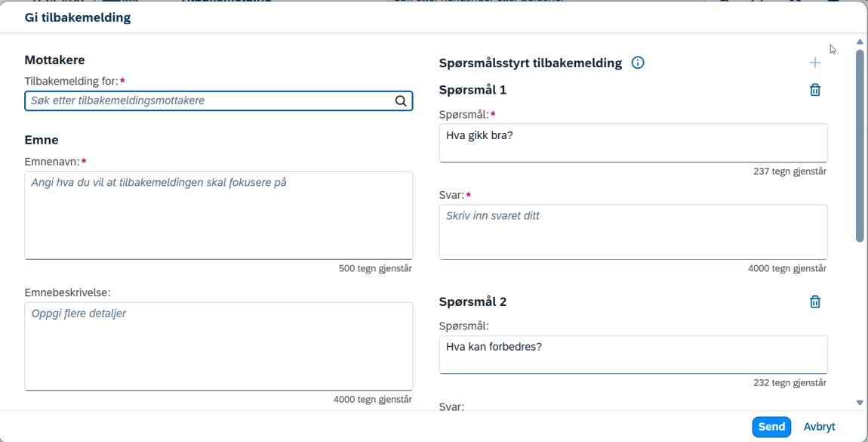Click the 'Gi tilbakemelding' dialog title

[78, 17]
